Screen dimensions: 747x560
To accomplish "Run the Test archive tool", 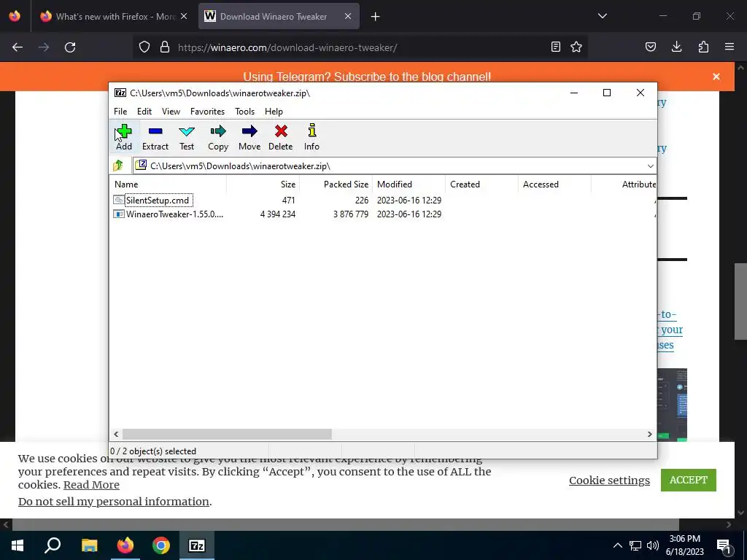I will [x=187, y=137].
